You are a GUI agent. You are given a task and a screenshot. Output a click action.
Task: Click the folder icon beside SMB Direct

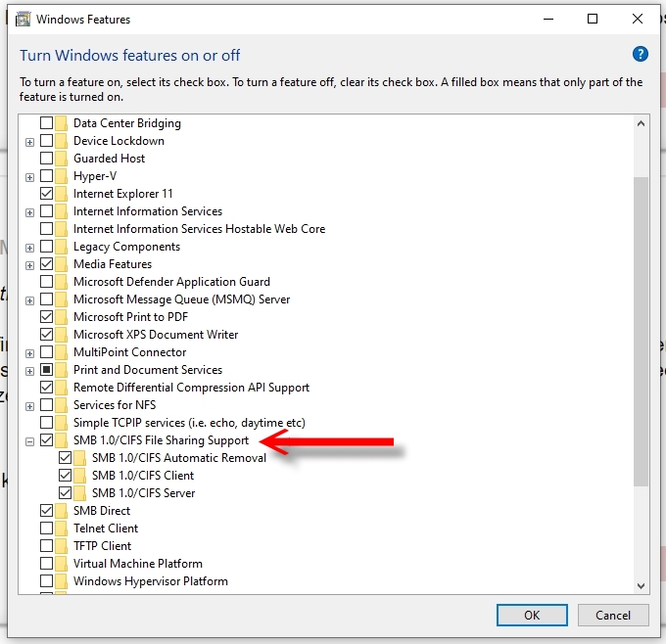[61, 510]
